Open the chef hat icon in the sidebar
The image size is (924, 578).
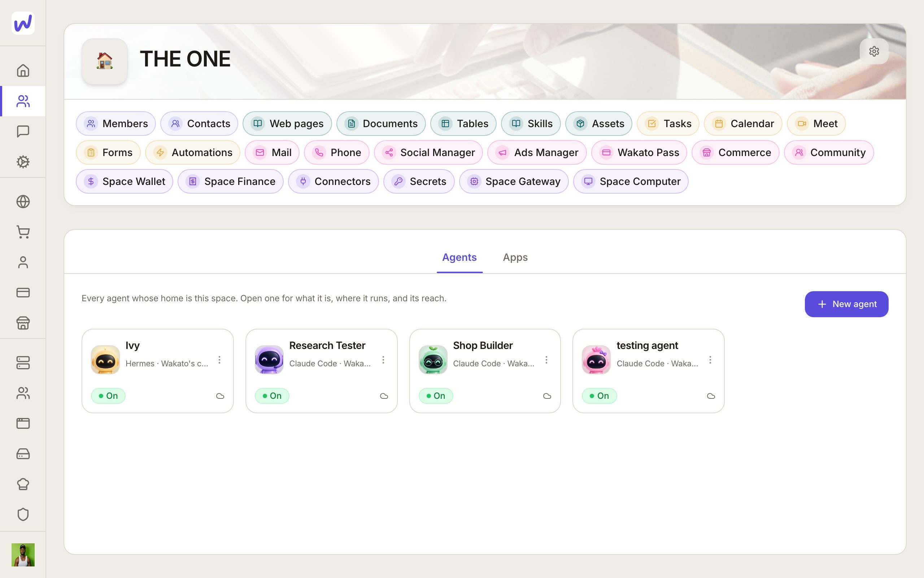pyautogui.click(x=23, y=484)
